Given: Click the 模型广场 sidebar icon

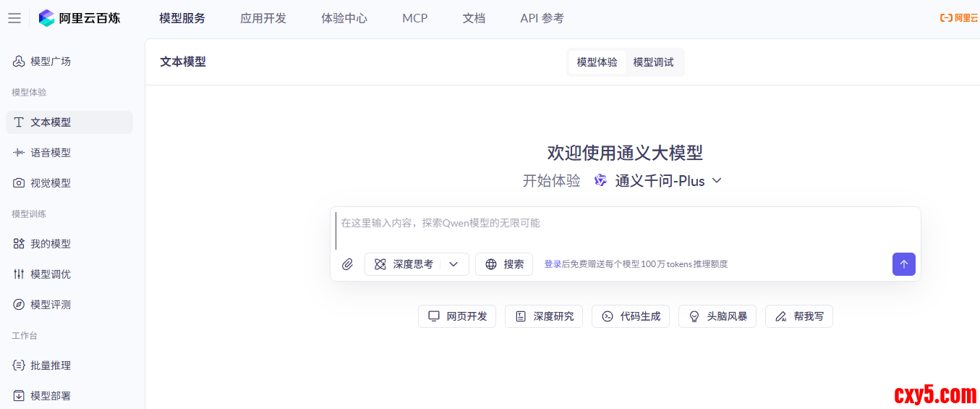Looking at the screenshot, I should click(x=19, y=62).
